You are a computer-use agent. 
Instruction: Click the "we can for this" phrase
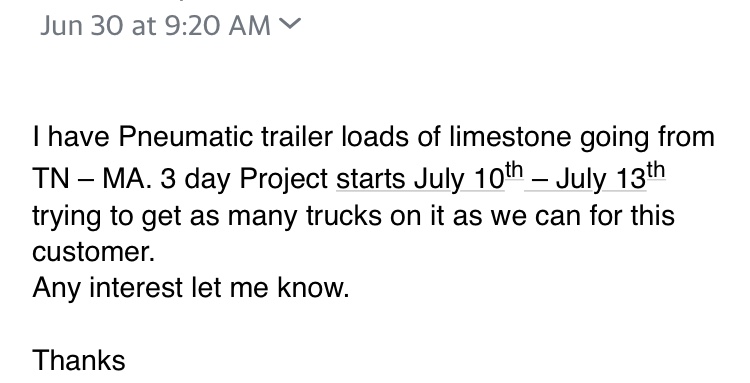pos(581,215)
